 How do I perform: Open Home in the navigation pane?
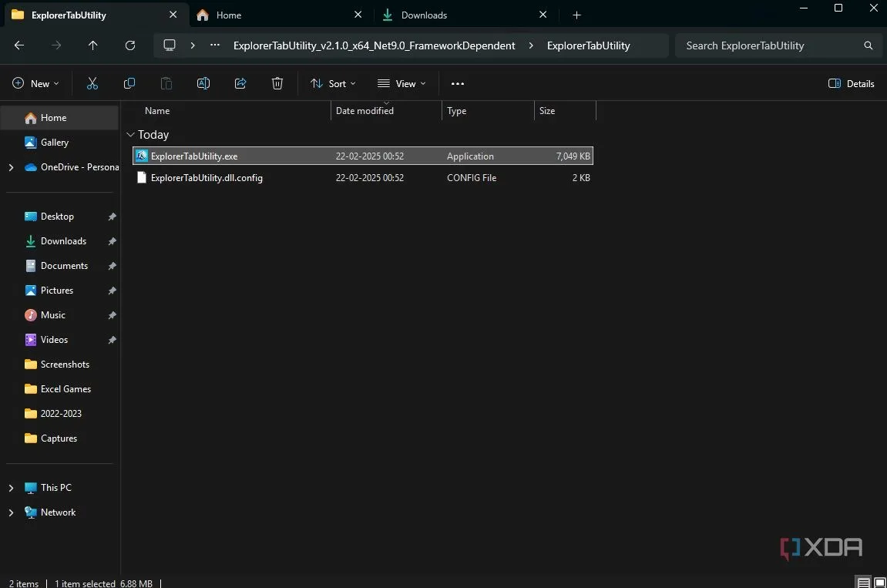tap(59, 118)
